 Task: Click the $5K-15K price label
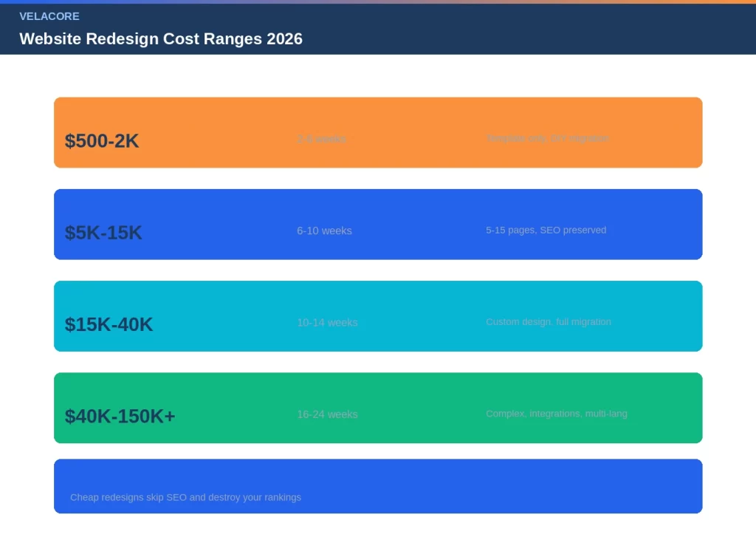(x=103, y=233)
